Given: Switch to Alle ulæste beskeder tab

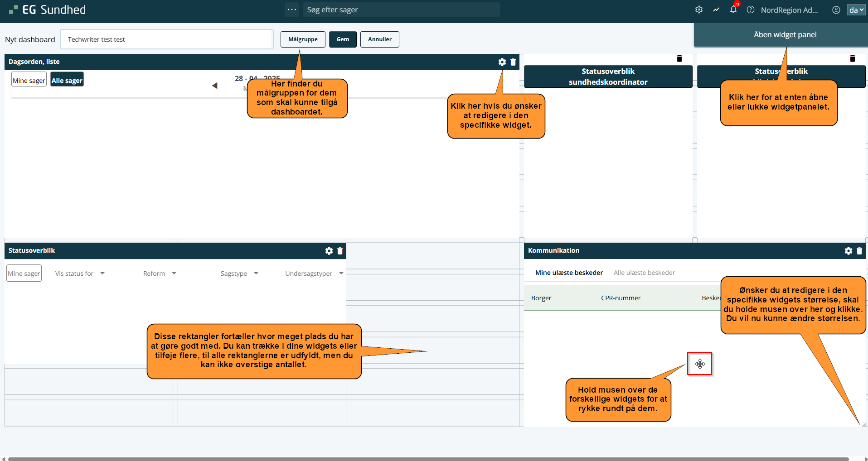Looking at the screenshot, I should pos(644,273).
